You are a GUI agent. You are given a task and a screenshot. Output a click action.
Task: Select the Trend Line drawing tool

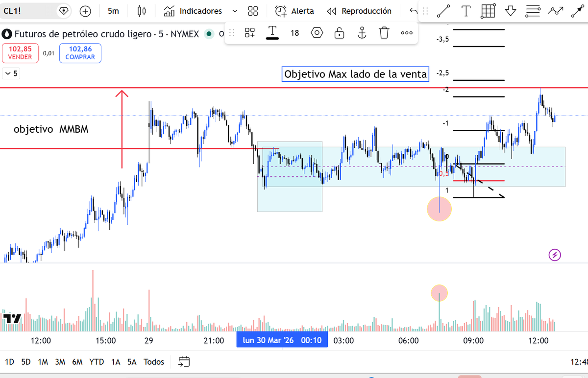point(443,11)
